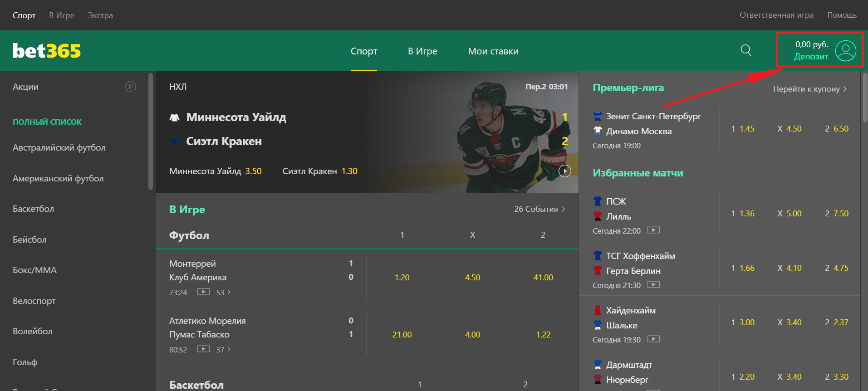
Task: Open Австралийский футбол sport category
Action: pos(59,148)
